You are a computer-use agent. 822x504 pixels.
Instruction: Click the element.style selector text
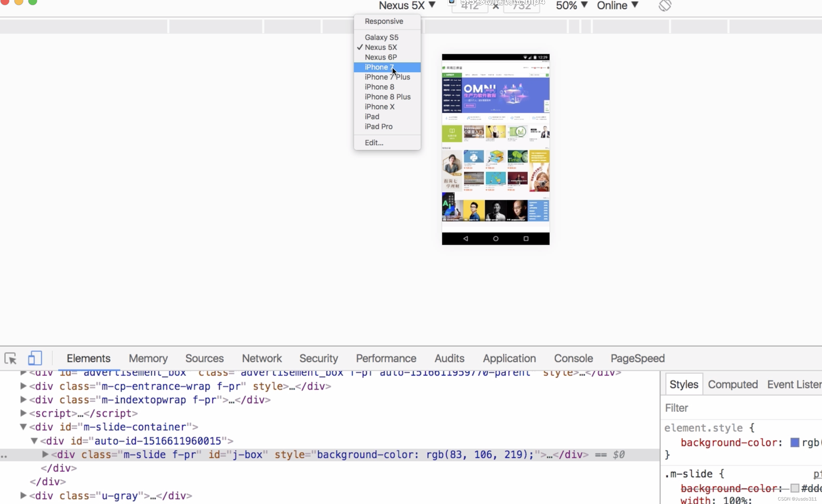[703, 428]
